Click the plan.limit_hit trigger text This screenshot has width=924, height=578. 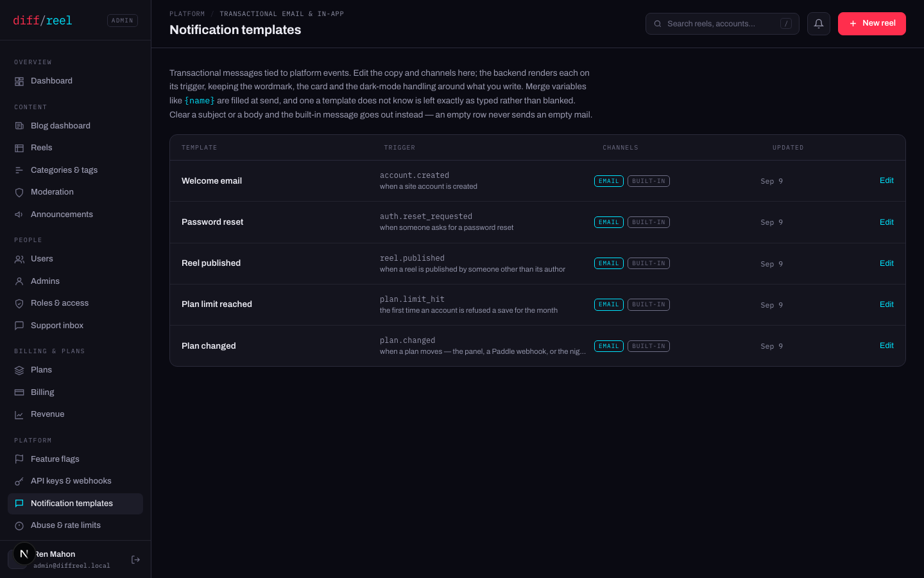[x=412, y=299]
